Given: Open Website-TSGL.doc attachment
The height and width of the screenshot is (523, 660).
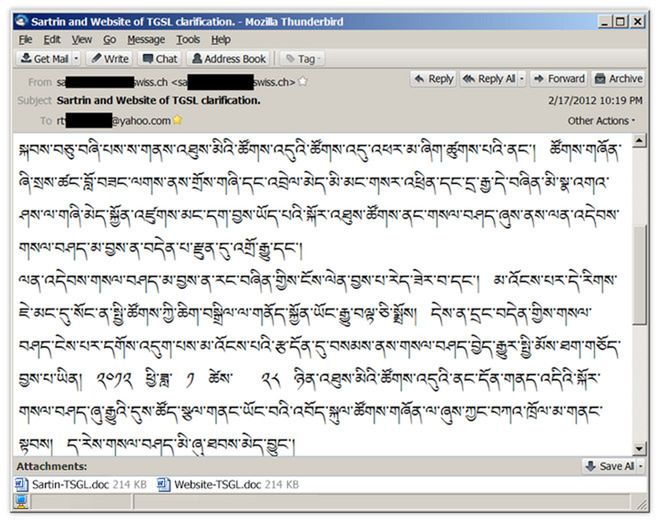Looking at the screenshot, I should 228,485.
